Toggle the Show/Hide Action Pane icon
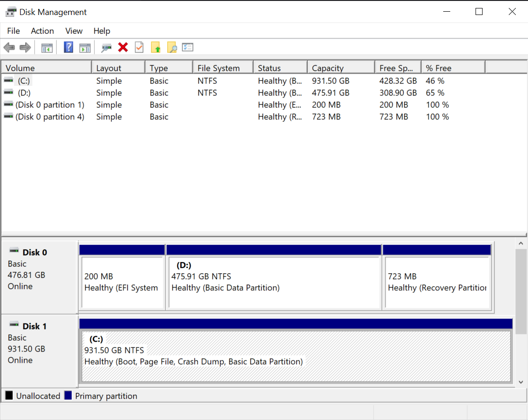 [x=85, y=48]
